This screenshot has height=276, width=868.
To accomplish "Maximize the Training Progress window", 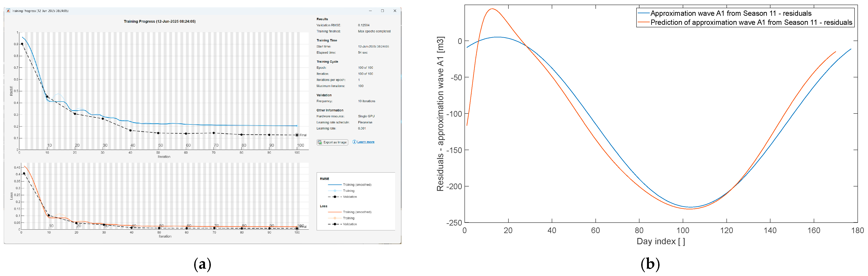I will 382,11.
